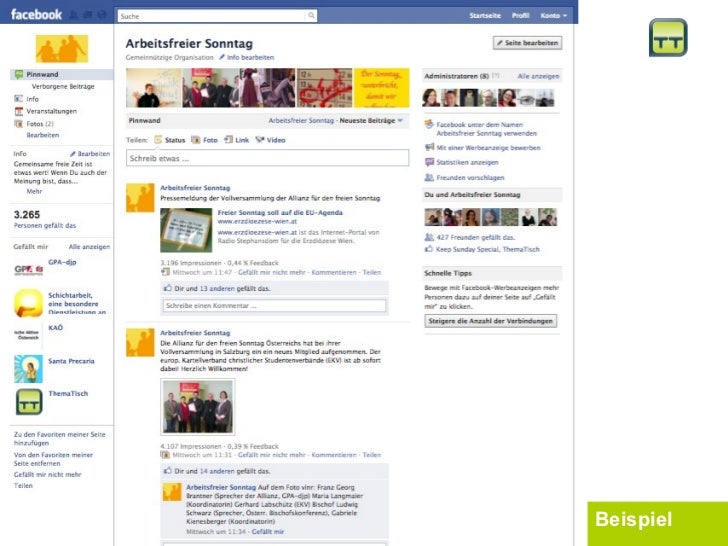Click Arbeitsfreier Sonntag name on 11:31 post
Image resolution: width=728 pixels, height=546 pixels.
click(x=195, y=333)
